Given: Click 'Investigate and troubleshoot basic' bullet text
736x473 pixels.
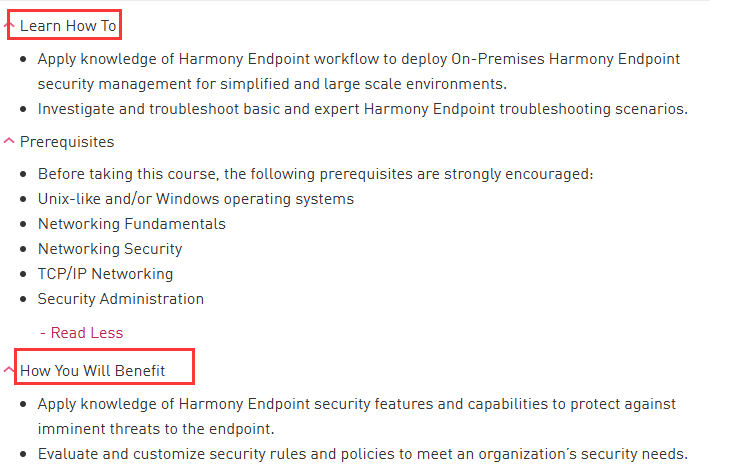Looking at the screenshot, I should click(x=362, y=109).
